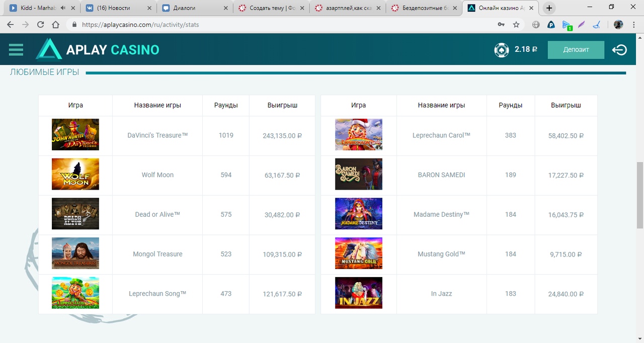The height and width of the screenshot is (343, 644).
Task: Click the DaVinci's Treasure™ game name
Action: (x=157, y=135)
